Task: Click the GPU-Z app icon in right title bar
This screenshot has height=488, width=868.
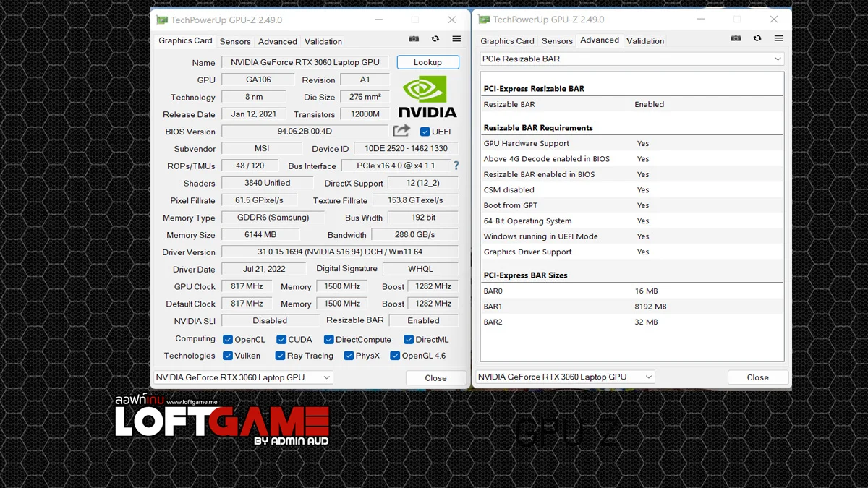Action: pyautogui.click(x=484, y=20)
